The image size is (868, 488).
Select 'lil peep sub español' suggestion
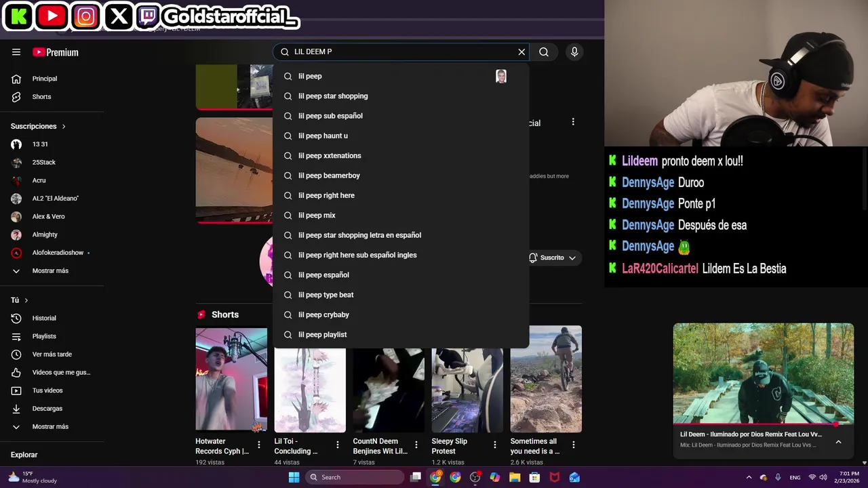tap(401, 116)
